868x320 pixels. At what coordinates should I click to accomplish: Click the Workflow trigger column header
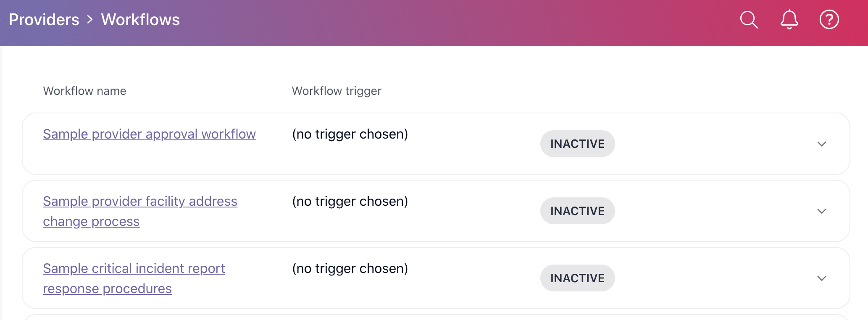[x=337, y=91]
